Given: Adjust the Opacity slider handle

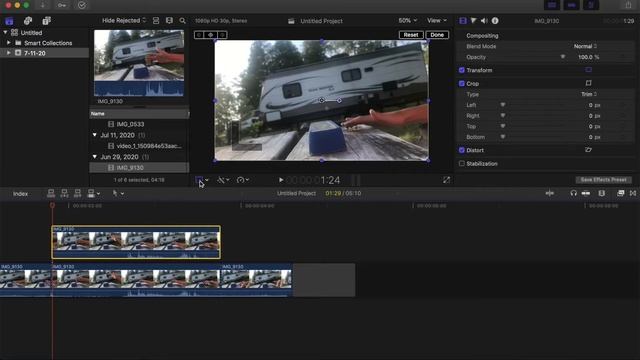Looking at the screenshot, I should tap(562, 57).
